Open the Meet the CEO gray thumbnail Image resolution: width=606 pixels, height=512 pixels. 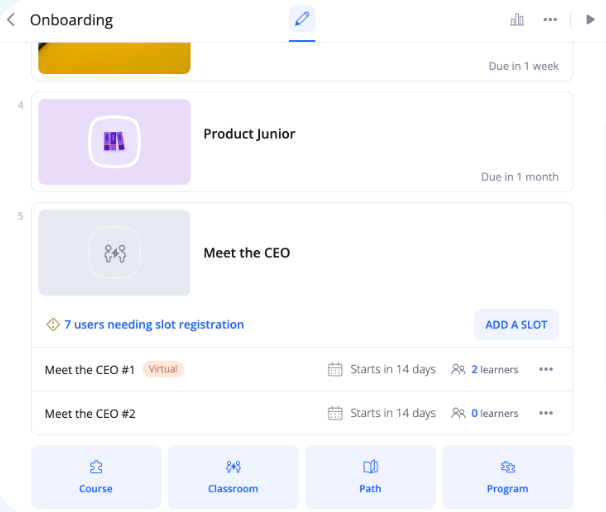click(x=114, y=252)
